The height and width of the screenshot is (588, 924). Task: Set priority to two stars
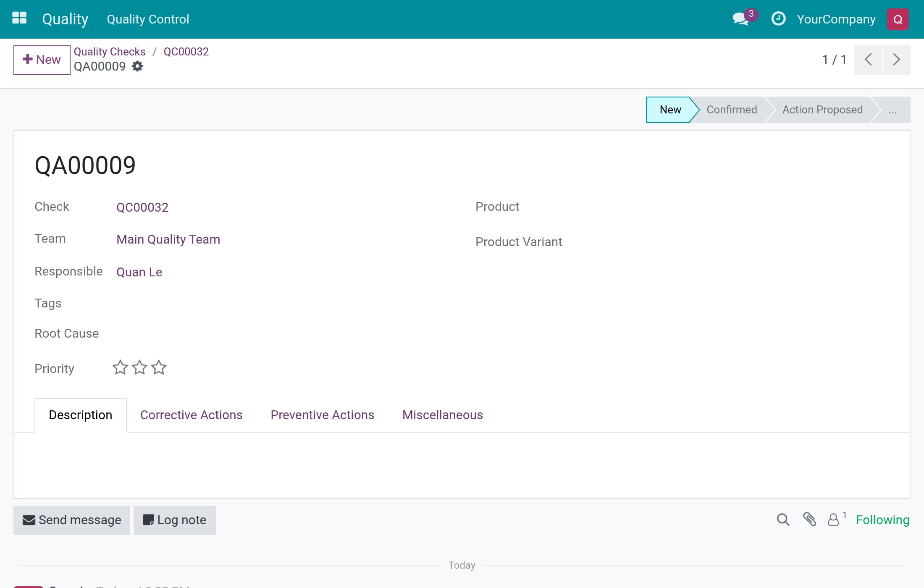tap(139, 367)
